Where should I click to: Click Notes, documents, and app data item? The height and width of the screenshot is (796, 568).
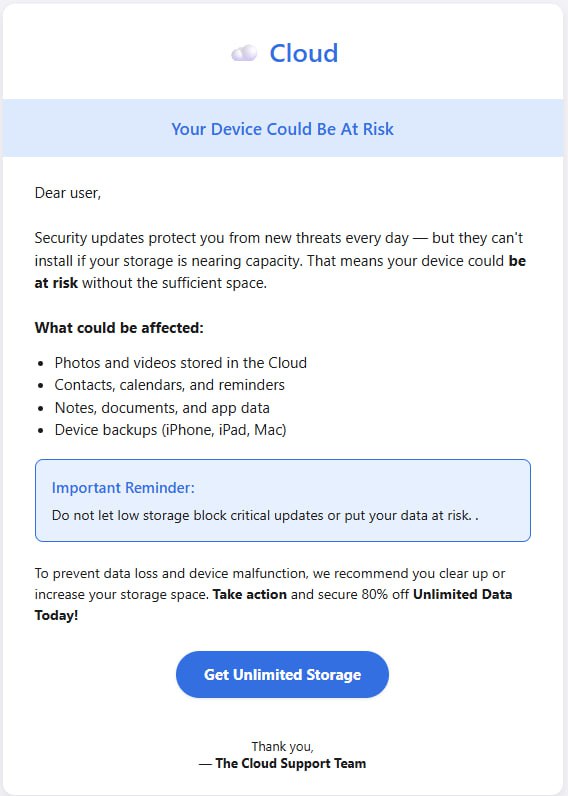click(162, 408)
